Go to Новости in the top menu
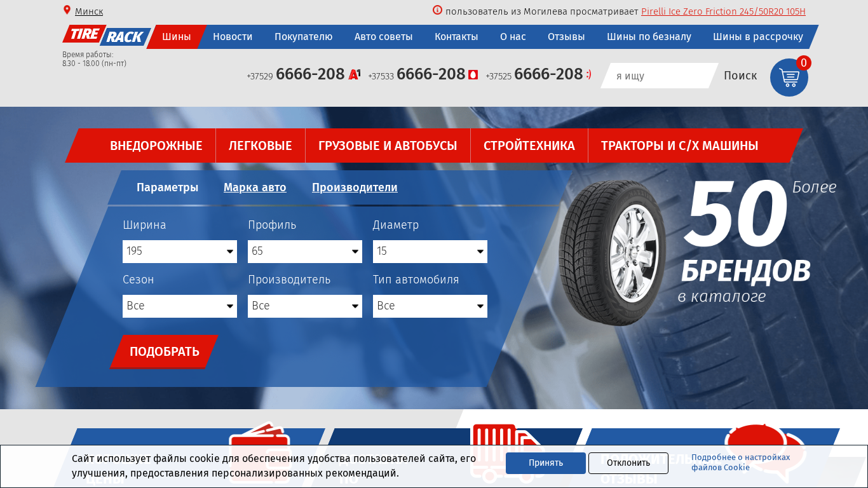The image size is (868, 488). pyautogui.click(x=233, y=37)
